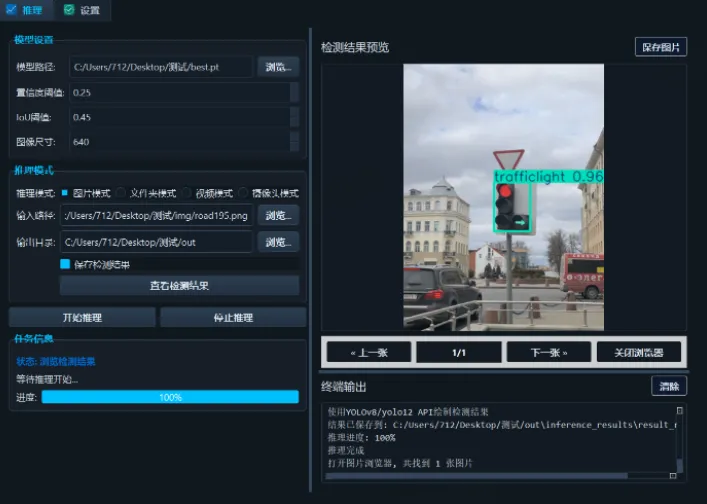
Task: Save the image with 保存图片
Action: tap(661, 47)
